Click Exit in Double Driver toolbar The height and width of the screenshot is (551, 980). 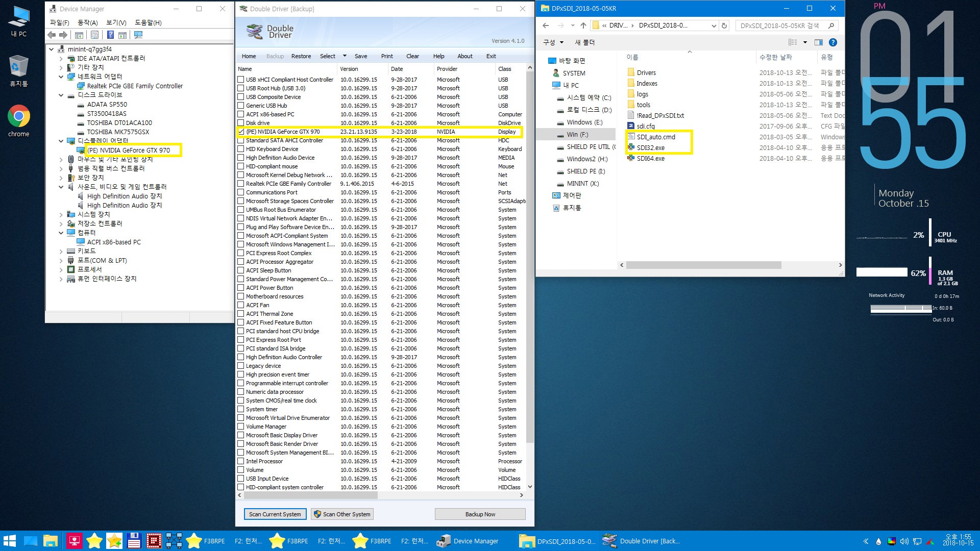pyautogui.click(x=491, y=56)
